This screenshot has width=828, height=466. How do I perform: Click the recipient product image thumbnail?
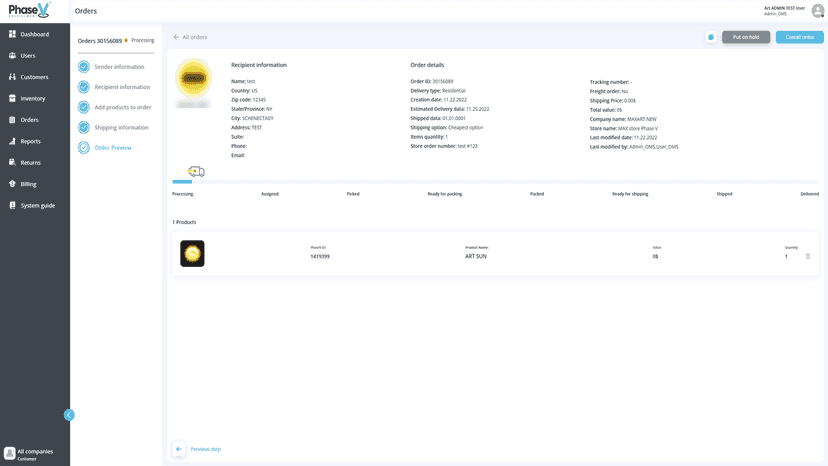pos(193,82)
